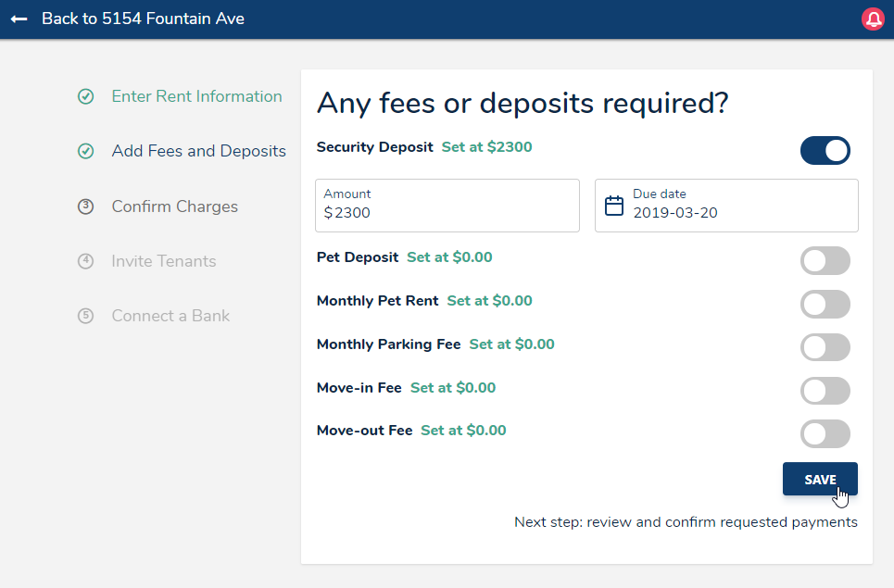Switch on the Monthly Parking Fee toggle
The image size is (894, 588).
tap(825, 347)
